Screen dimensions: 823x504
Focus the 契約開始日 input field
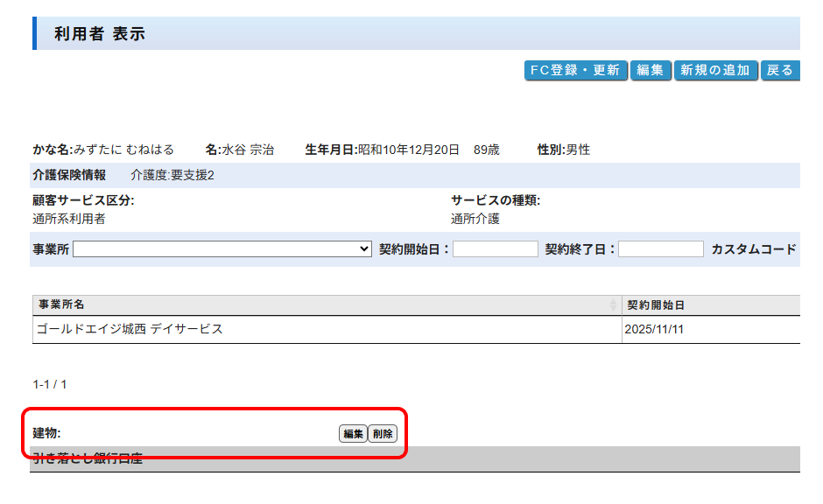click(495, 249)
